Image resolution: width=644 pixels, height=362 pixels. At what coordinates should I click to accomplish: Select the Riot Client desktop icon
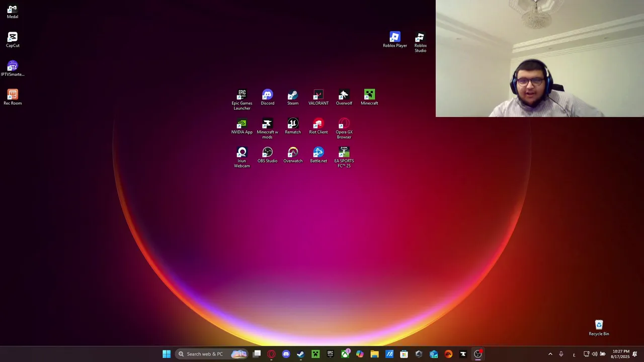[x=318, y=126]
